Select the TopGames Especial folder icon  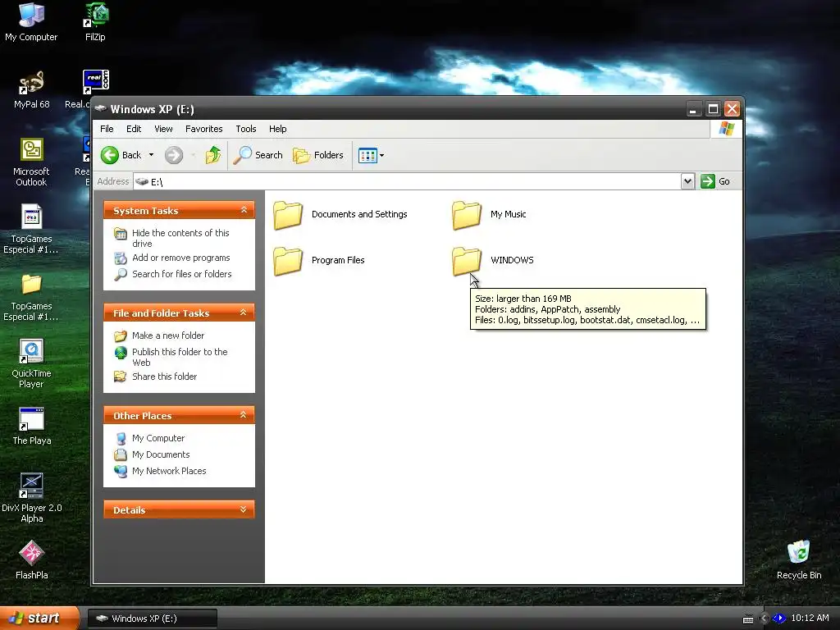click(31, 297)
